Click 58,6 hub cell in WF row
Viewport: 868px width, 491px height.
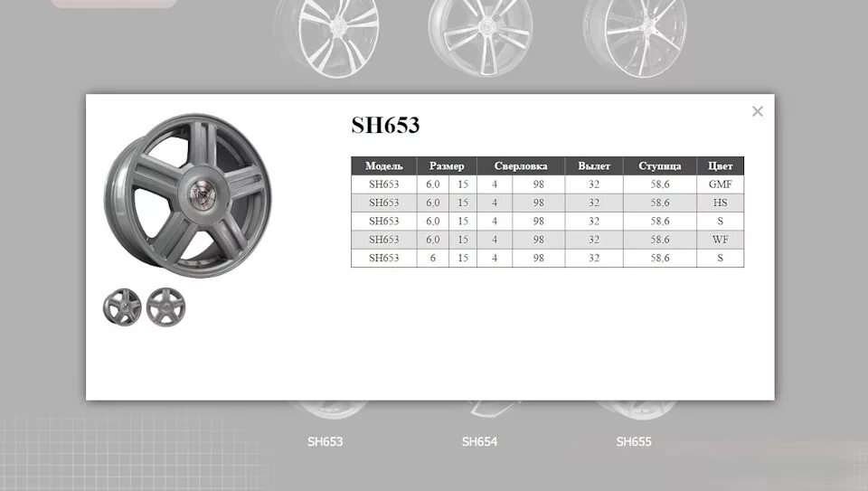click(660, 240)
